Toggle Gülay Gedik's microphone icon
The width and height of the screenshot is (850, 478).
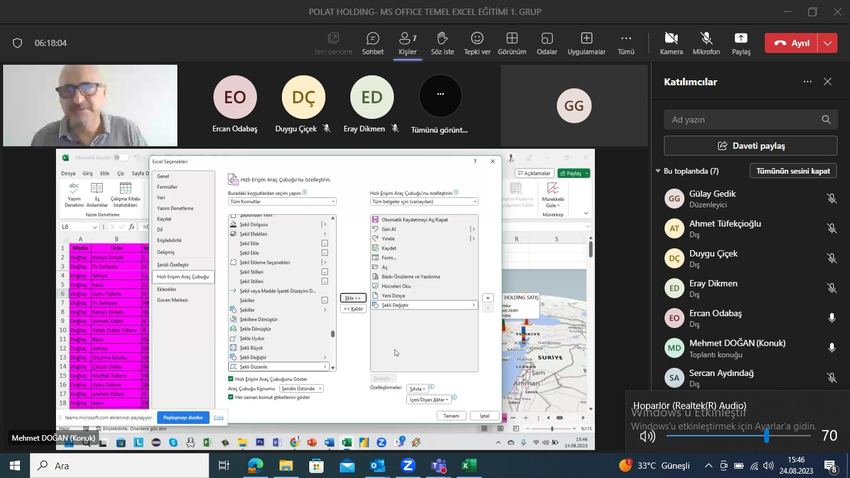point(831,199)
